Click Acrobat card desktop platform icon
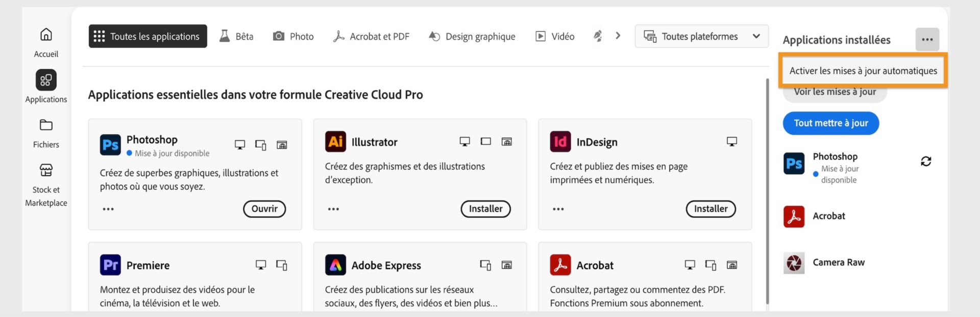 [x=690, y=265]
